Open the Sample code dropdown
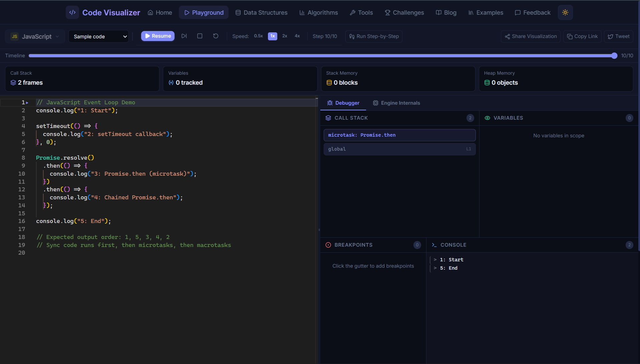 [x=99, y=36]
